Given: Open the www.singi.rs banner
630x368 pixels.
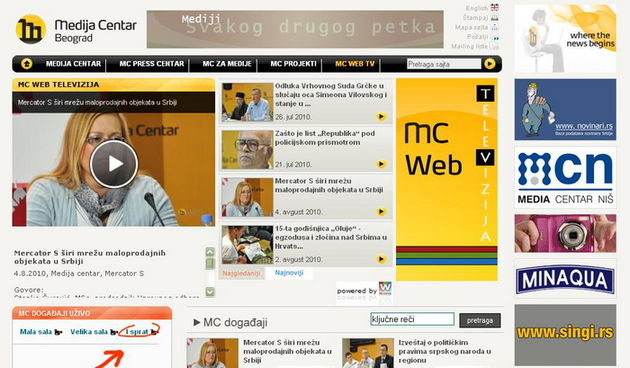Looking at the screenshot, I should click(565, 335).
